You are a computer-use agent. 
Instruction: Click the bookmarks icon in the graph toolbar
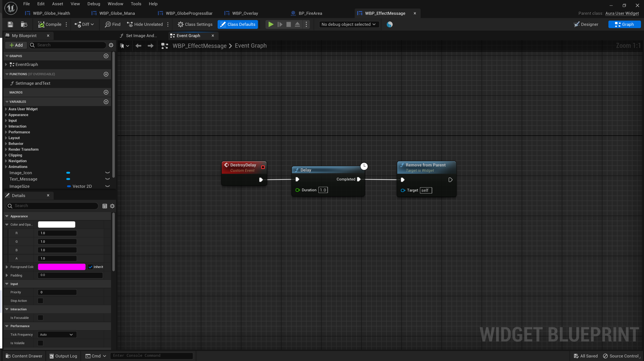tap(122, 46)
